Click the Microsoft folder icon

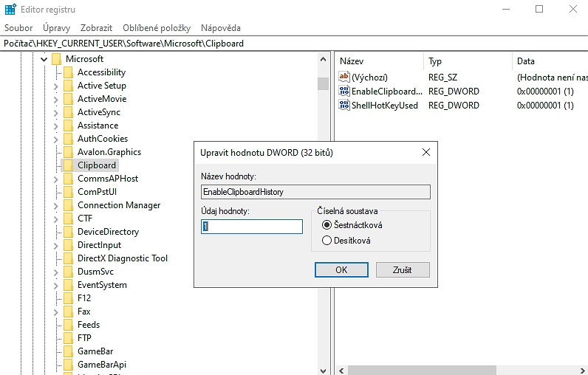(x=57, y=59)
